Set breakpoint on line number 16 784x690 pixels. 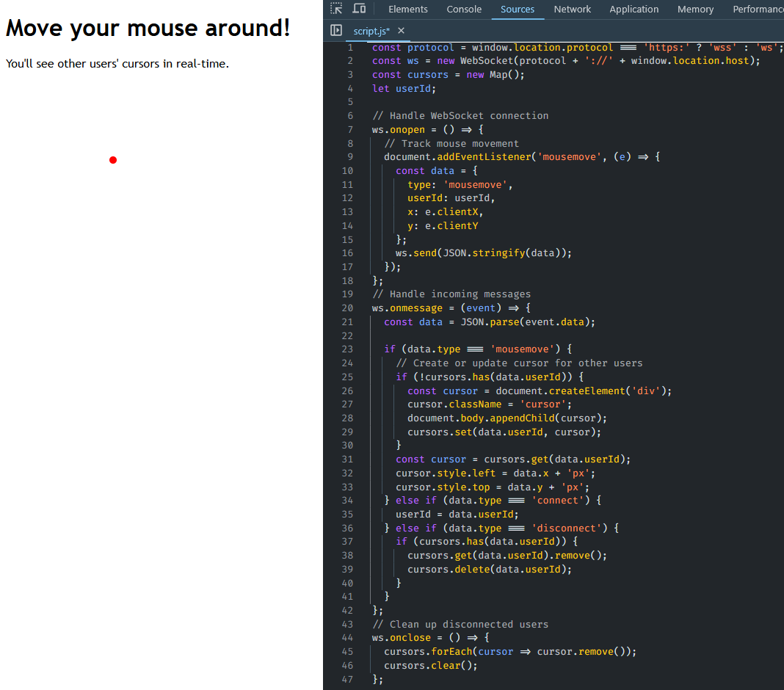(x=347, y=253)
